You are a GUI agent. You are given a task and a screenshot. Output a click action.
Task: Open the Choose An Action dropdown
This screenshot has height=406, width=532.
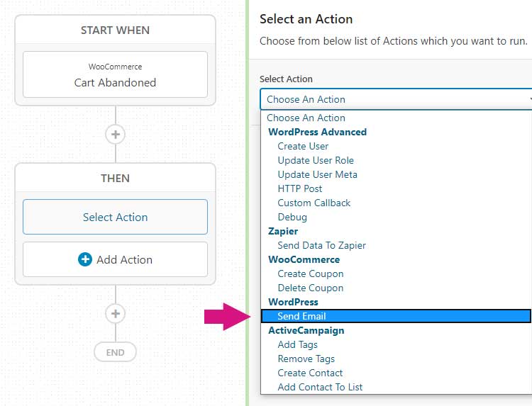396,99
